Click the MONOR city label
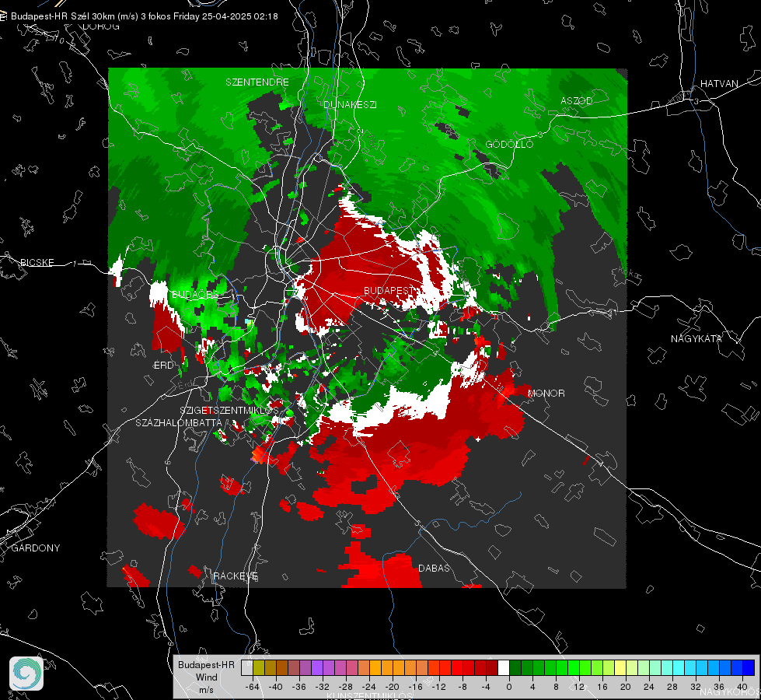 coord(546,393)
